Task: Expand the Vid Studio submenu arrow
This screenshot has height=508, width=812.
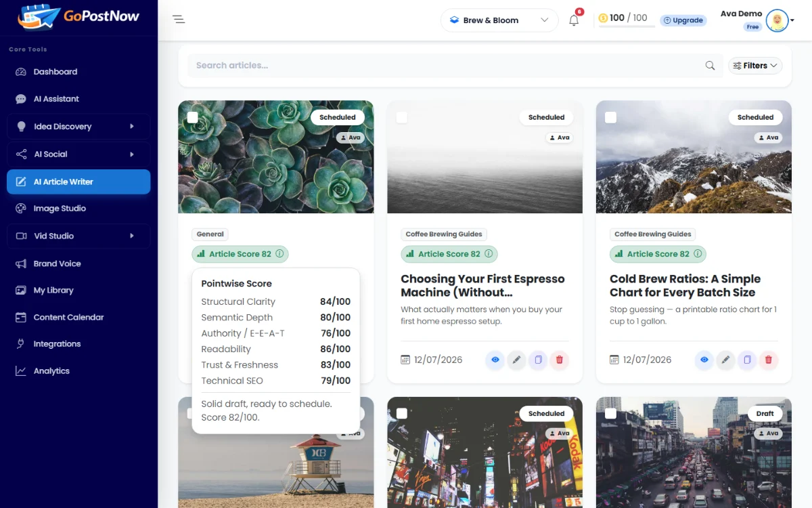Action: click(x=132, y=236)
